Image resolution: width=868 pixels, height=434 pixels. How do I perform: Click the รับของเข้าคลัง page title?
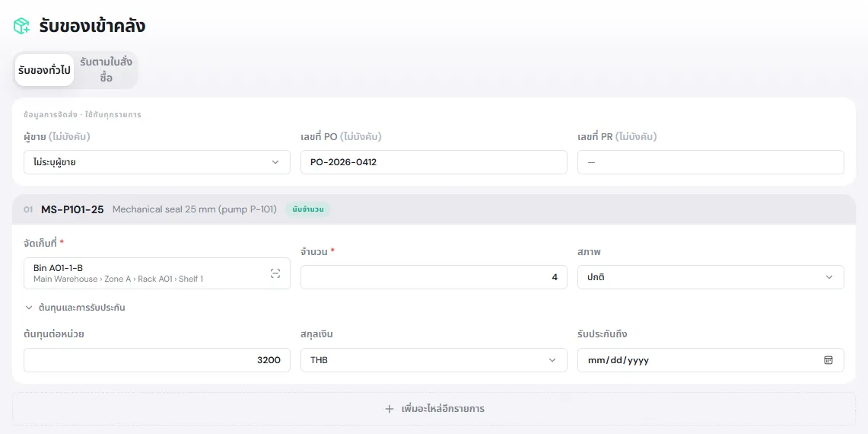93,26
